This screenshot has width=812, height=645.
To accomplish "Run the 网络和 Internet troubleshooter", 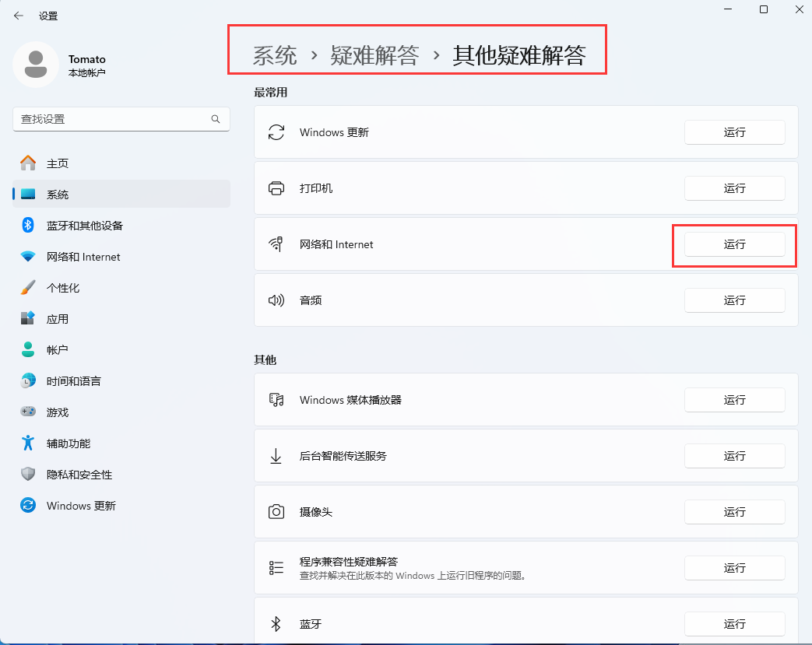I will coord(734,244).
